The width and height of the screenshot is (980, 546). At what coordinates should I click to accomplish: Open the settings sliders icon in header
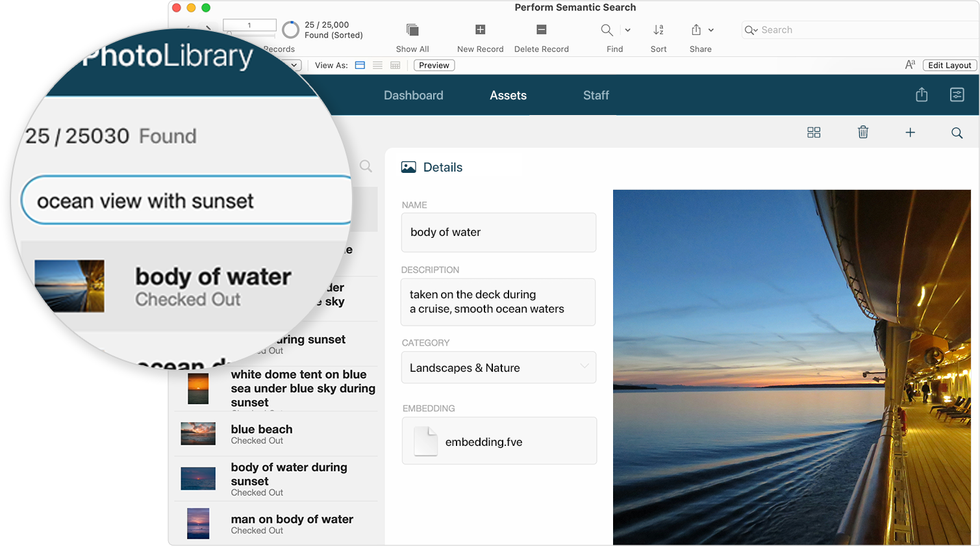pyautogui.click(x=957, y=95)
